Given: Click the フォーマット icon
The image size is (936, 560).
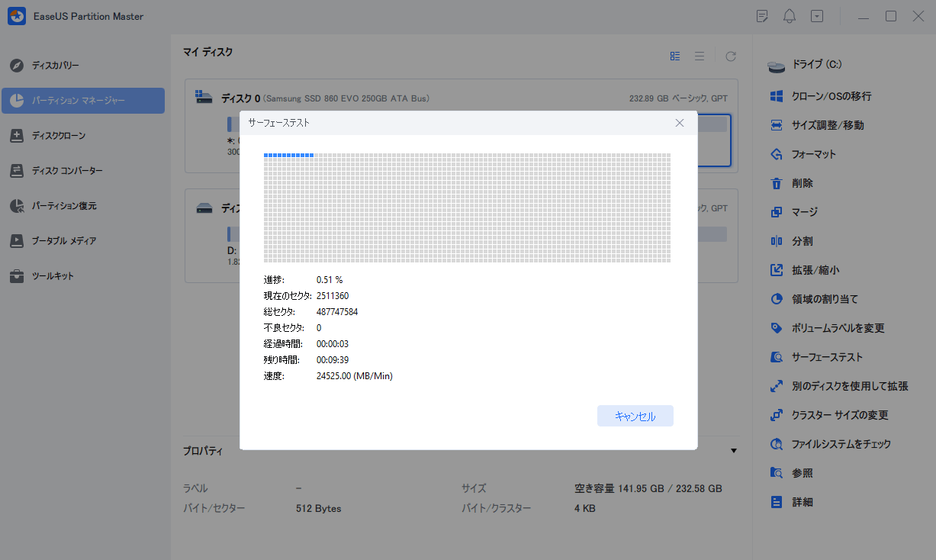Looking at the screenshot, I should click(777, 154).
